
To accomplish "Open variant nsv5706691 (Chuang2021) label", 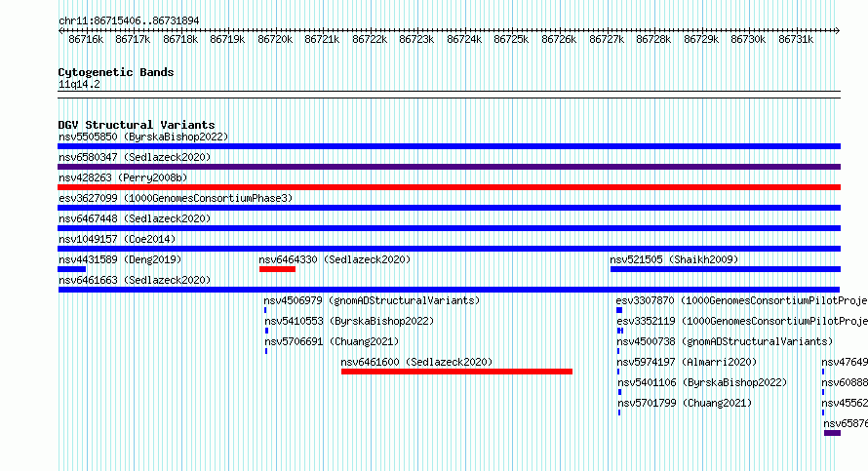I will [x=332, y=341].
